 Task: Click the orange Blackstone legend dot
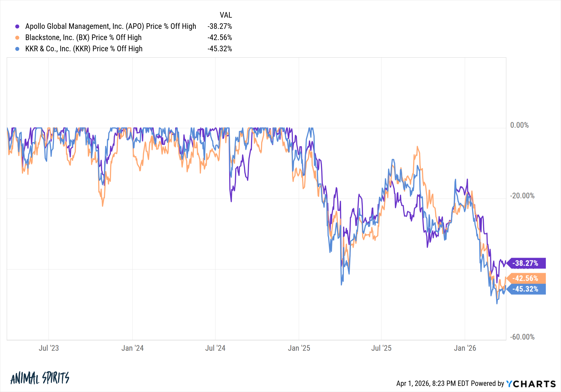pos(17,38)
